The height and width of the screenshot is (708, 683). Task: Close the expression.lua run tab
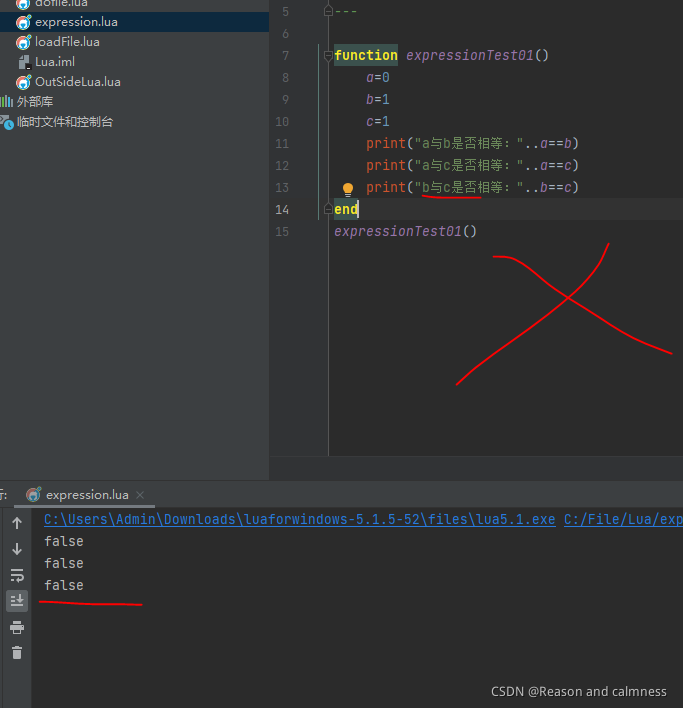tap(140, 495)
